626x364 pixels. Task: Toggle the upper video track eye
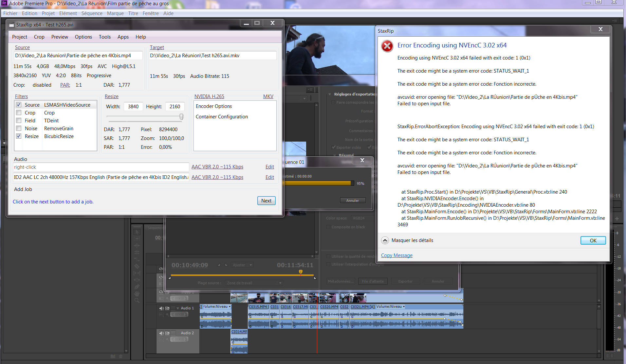161,269
